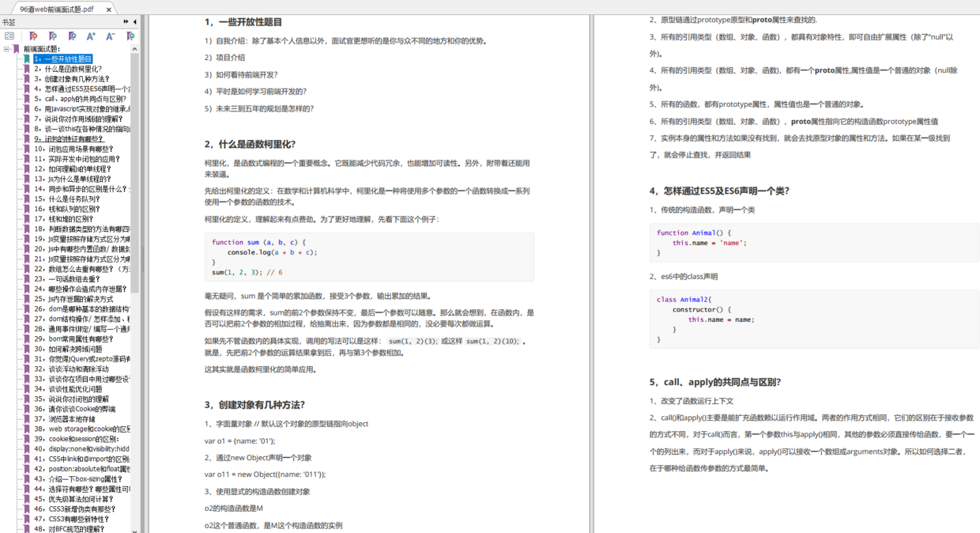The width and height of the screenshot is (980, 533).
Task: Select bookmark 39, cookie和session的区别
Action: [x=75, y=440]
